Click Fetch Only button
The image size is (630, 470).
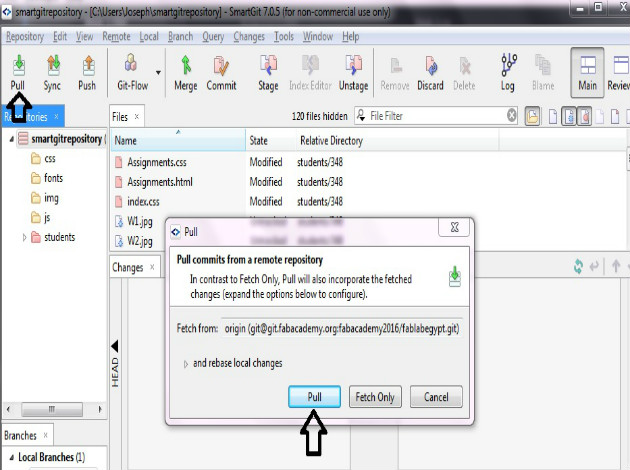pyautogui.click(x=375, y=397)
